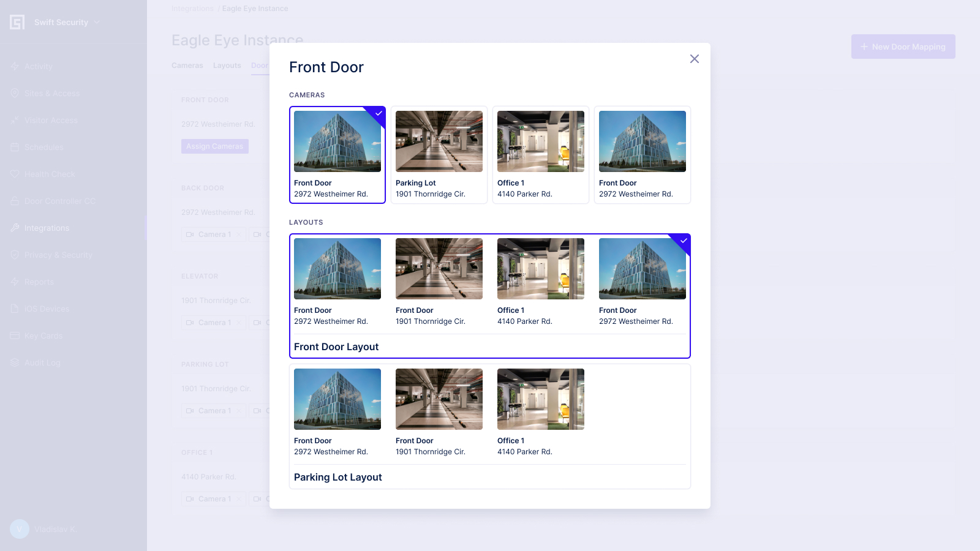Click the New Door Mapping button
Viewport: 980px width, 551px height.
[903, 47]
